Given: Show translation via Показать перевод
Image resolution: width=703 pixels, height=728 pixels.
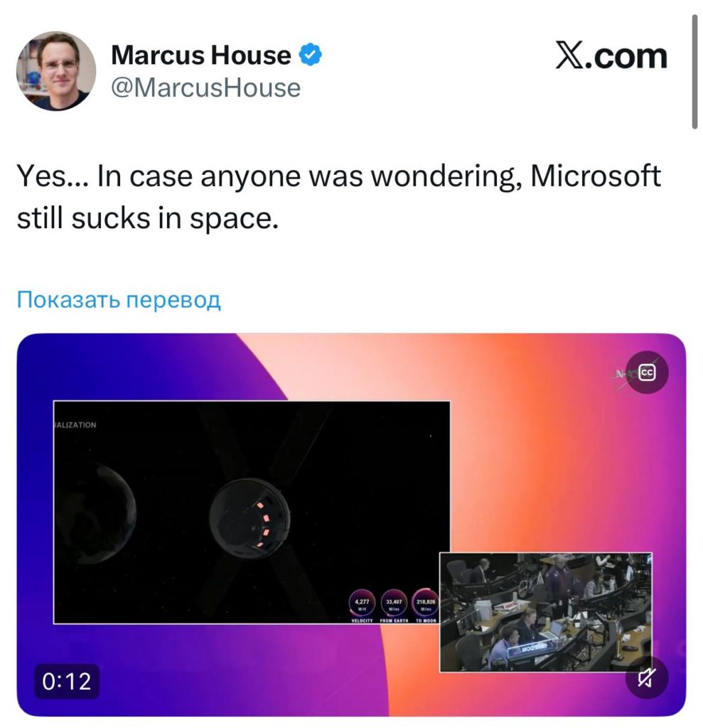Looking at the screenshot, I should pos(119,299).
